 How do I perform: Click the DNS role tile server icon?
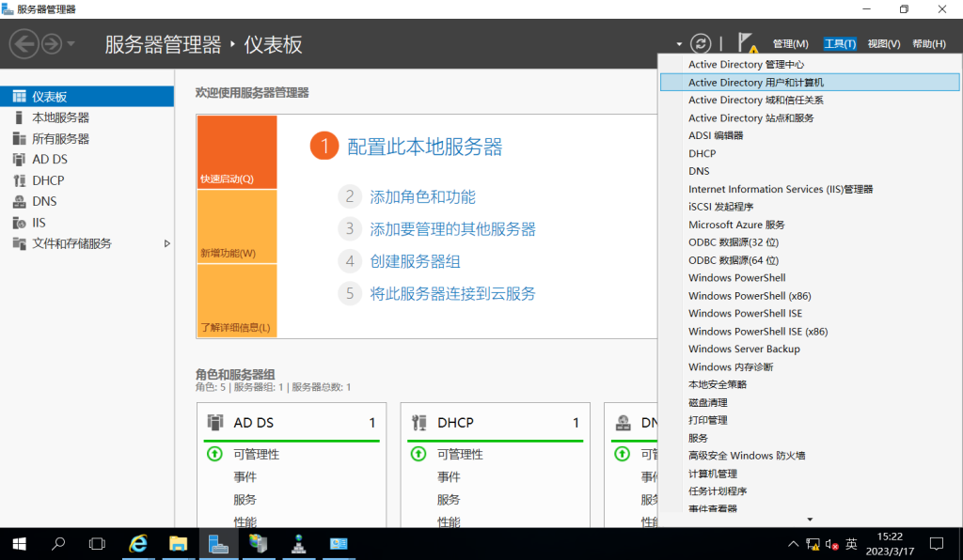point(624,423)
